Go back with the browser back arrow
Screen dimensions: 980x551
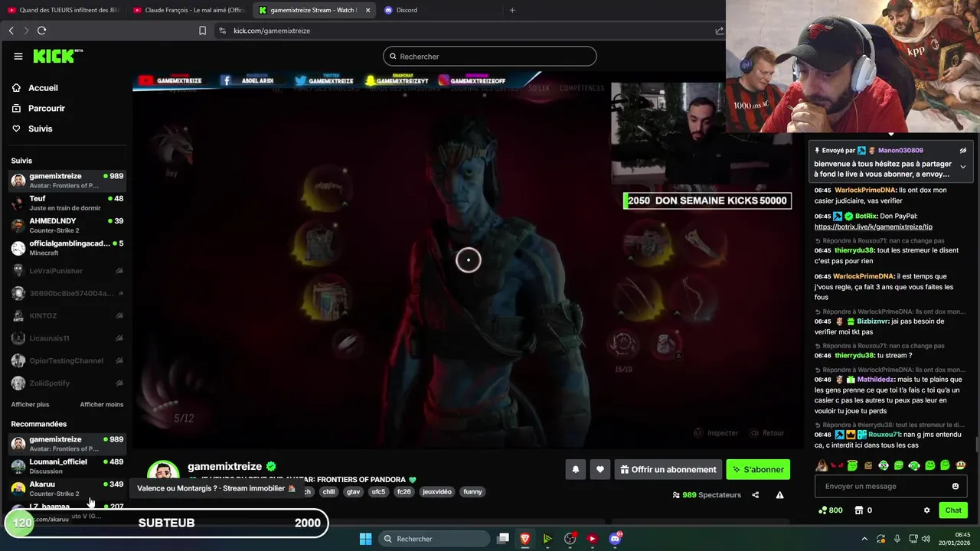click(x=11, y=31)
